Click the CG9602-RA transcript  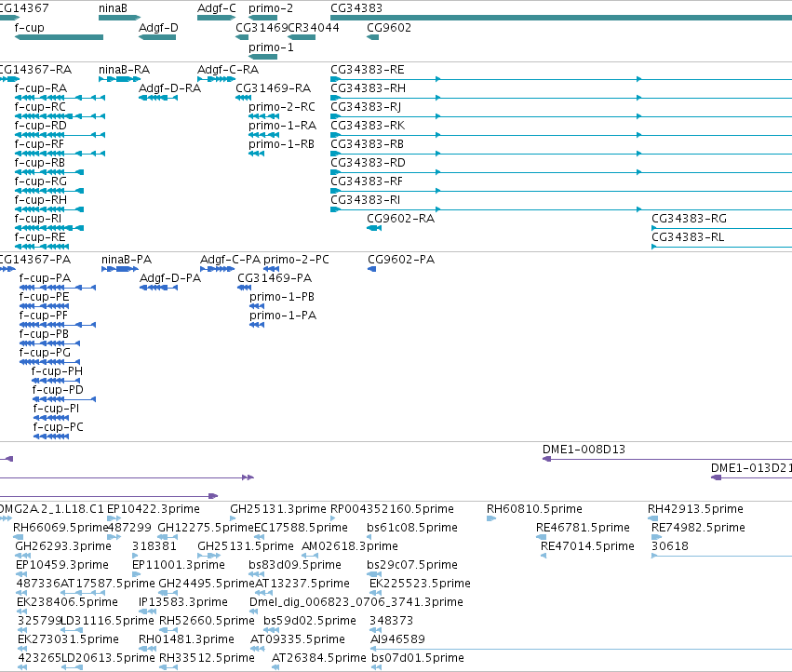pos(374,228)
